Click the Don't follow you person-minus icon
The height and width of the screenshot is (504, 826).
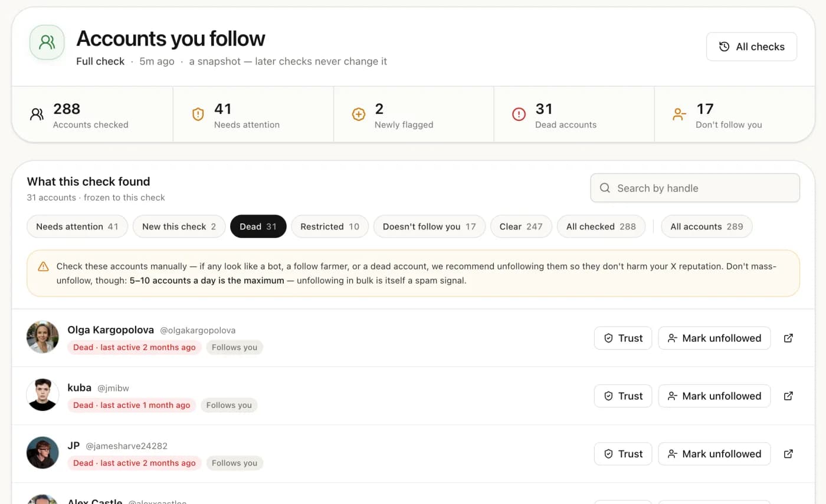[x=679, y=114]
